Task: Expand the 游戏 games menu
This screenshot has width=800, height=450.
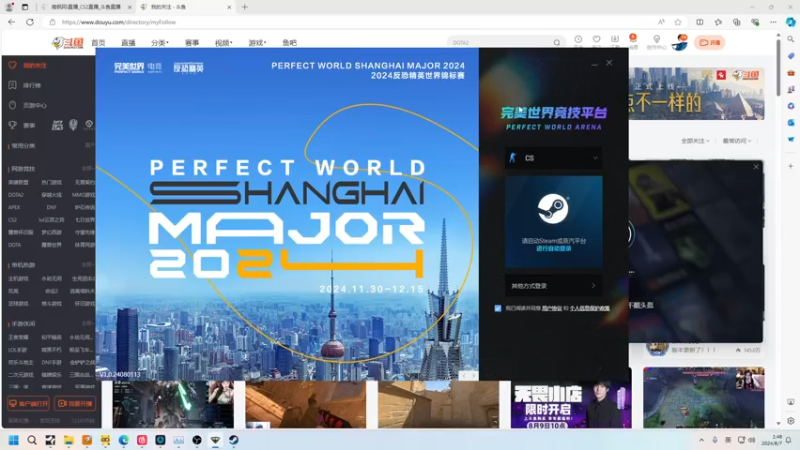Action: [x=257, y=43]
